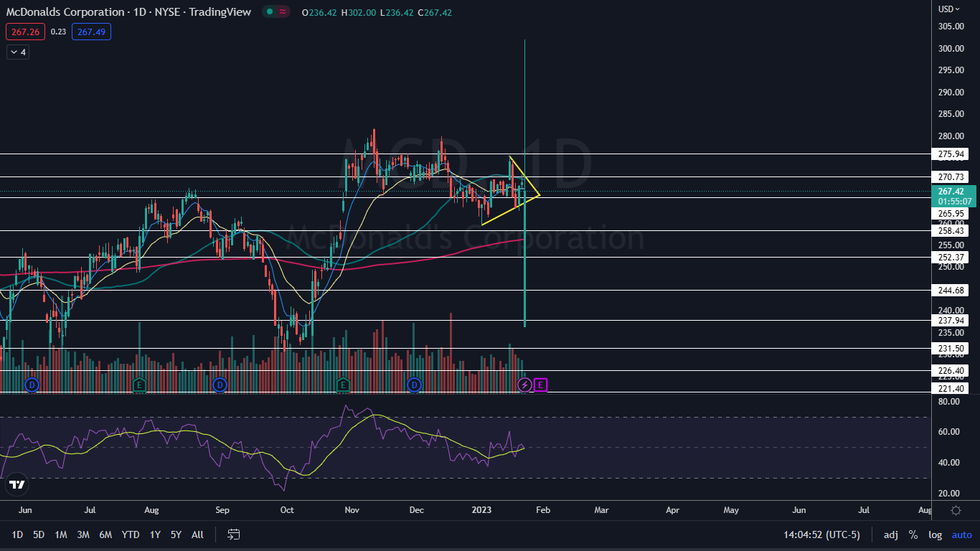Click the dividend D marker near December

click(414, 385)
